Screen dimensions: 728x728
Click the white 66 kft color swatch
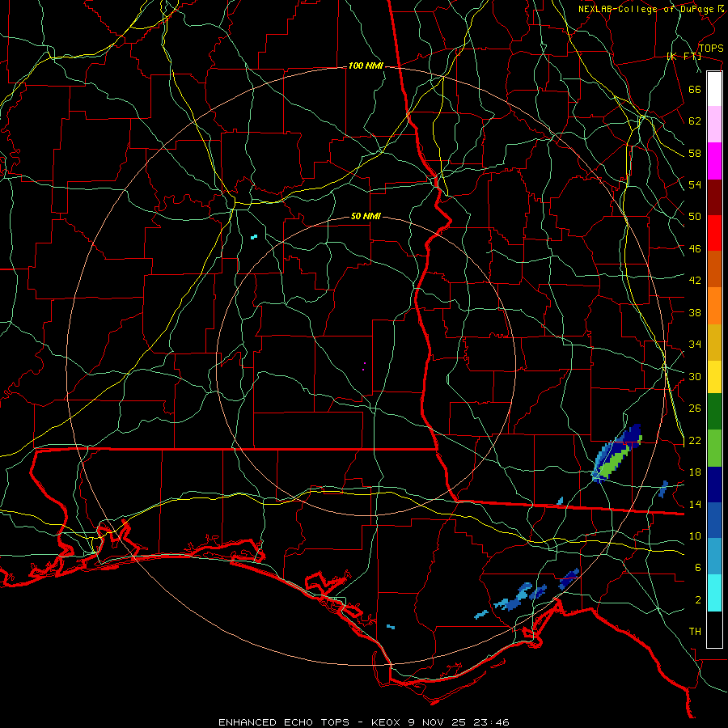pos(714,89)
